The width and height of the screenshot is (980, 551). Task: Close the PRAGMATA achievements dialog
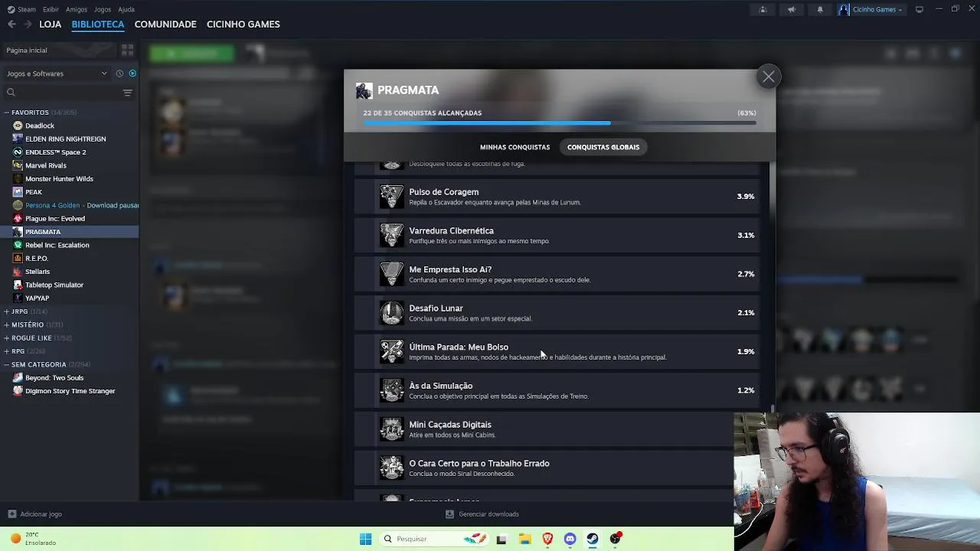[x=768, y=77]
